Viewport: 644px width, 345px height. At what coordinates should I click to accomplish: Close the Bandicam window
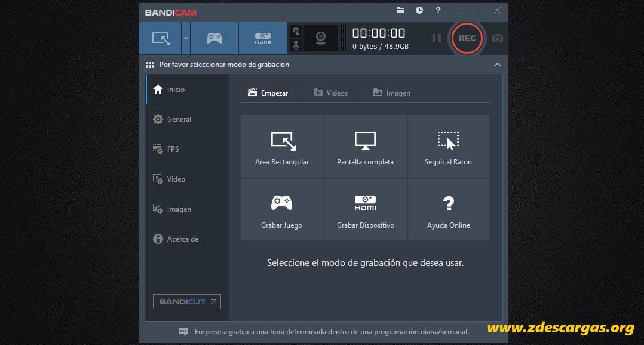(498, 10)
